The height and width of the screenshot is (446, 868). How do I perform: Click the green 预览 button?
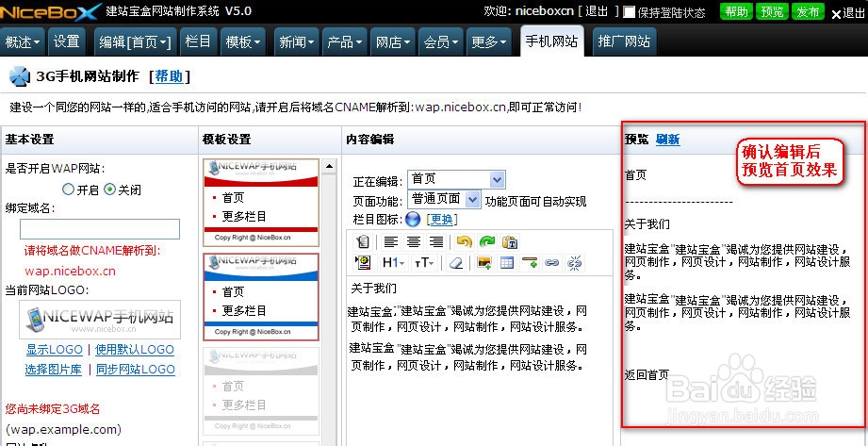[x=772, y=11]
